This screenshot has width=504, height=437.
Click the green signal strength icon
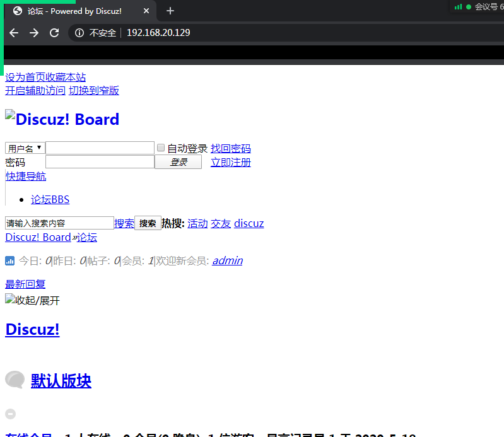[459, 7]
